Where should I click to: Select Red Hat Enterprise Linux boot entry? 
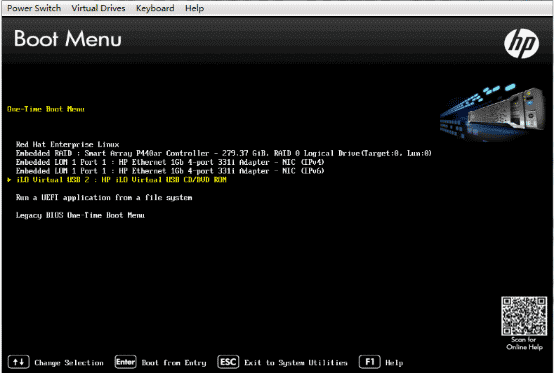pyautogui.click(x=67, y=144)
